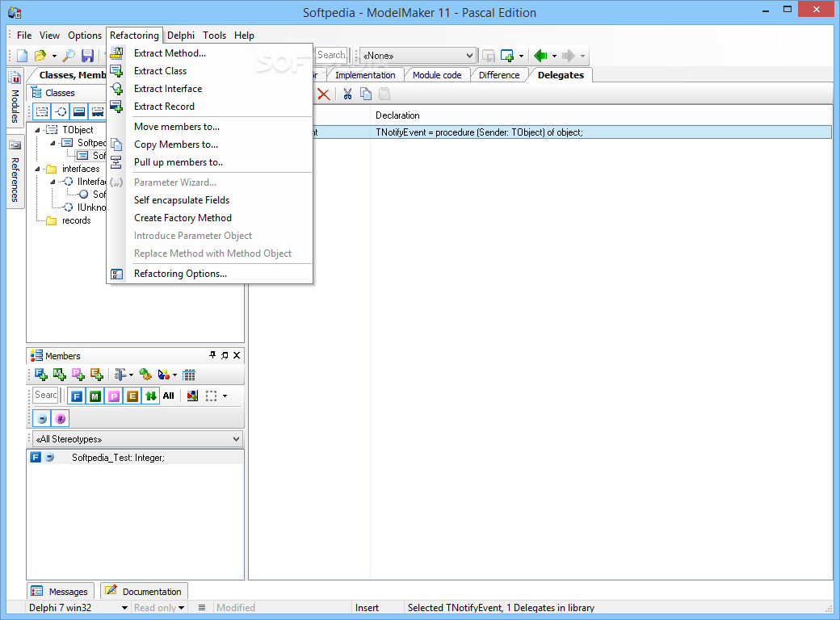Click the add-window icon with green plus
The image size is (840, 620).
click(x=506, y=55)
